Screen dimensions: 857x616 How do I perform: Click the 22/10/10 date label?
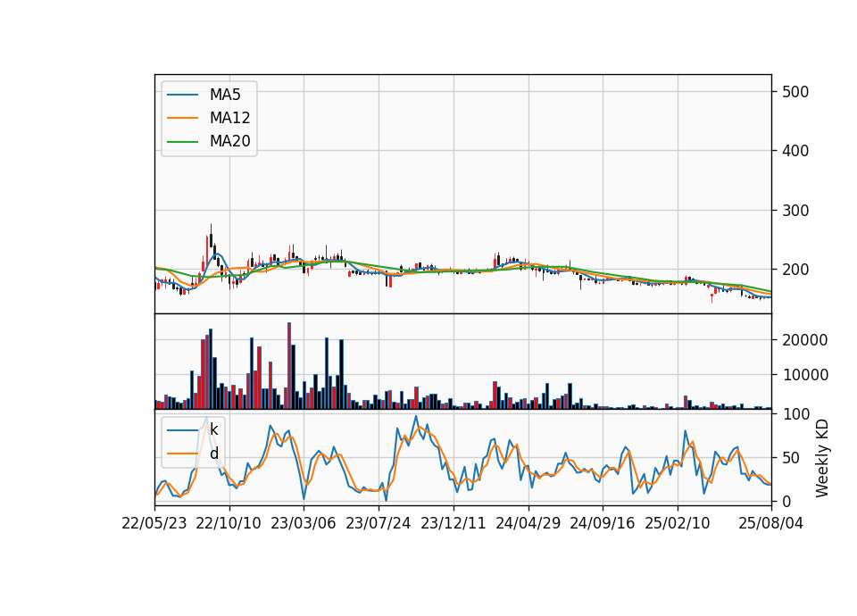coord(229,523)
